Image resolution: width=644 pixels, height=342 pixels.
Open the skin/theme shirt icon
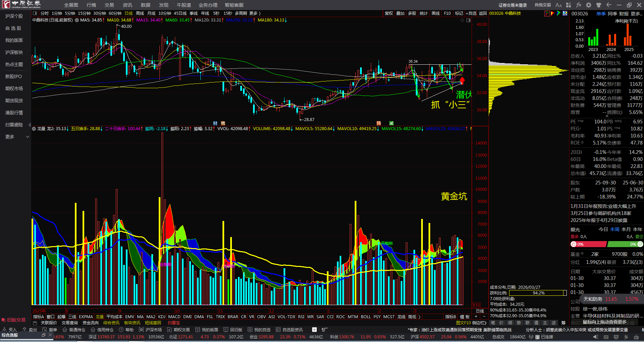[x=599, y=5]
